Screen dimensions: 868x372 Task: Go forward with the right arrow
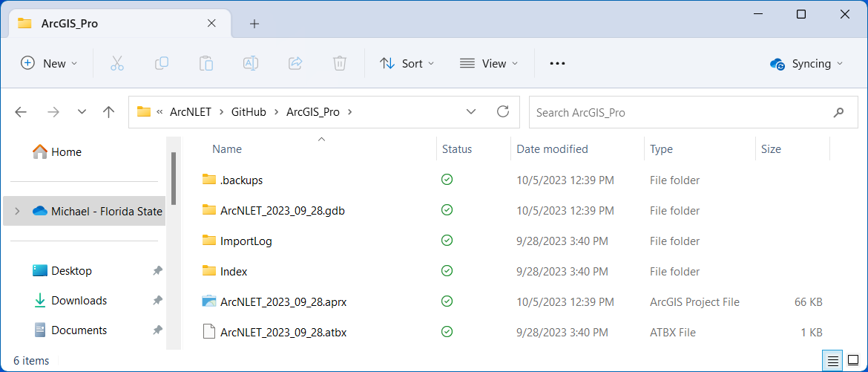click(x=53, y=112)
